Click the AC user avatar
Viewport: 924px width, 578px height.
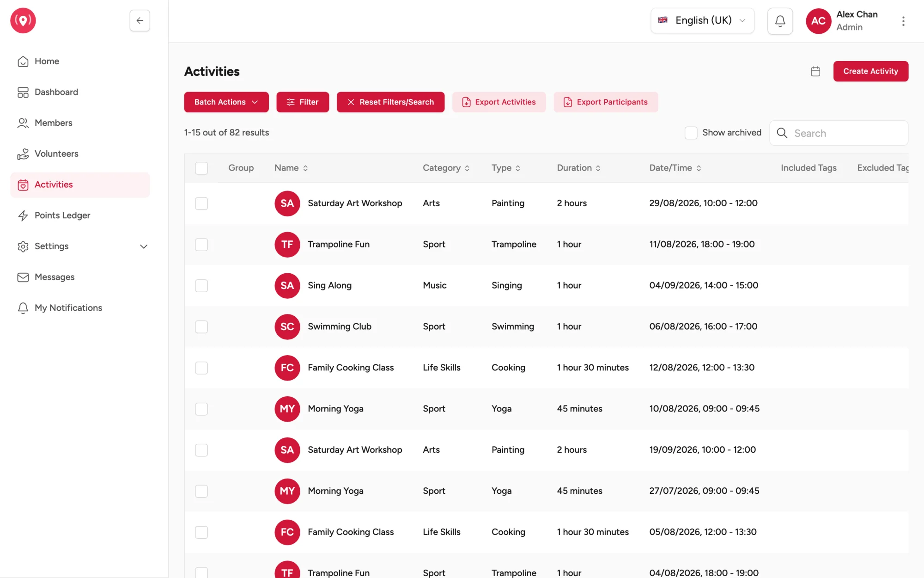tap(818, 21)
